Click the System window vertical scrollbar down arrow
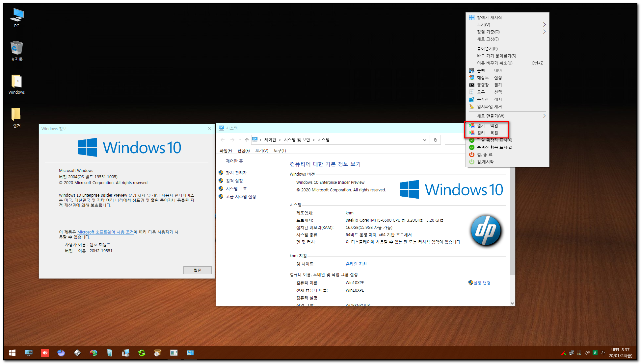Screen dimensions: 641x364 (512, 303)
